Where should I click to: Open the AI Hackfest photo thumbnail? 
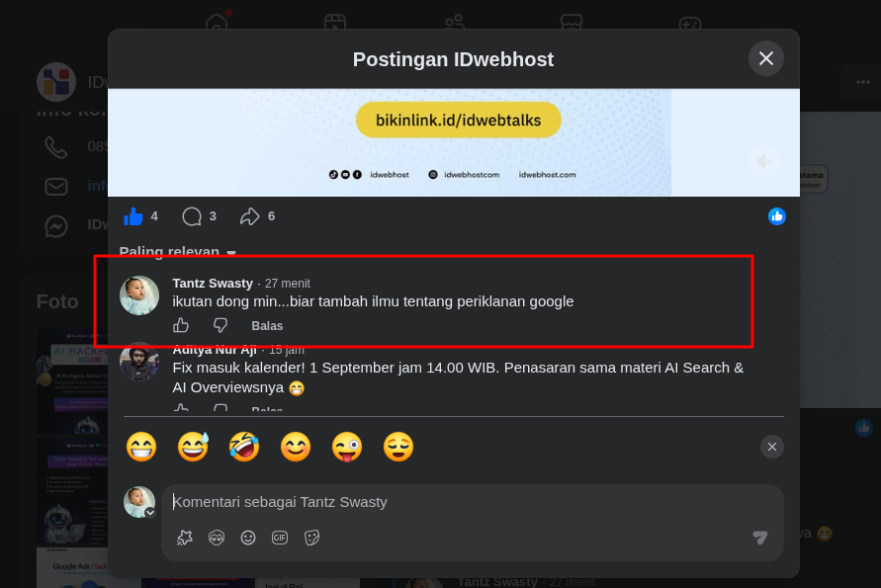[72, 380]
